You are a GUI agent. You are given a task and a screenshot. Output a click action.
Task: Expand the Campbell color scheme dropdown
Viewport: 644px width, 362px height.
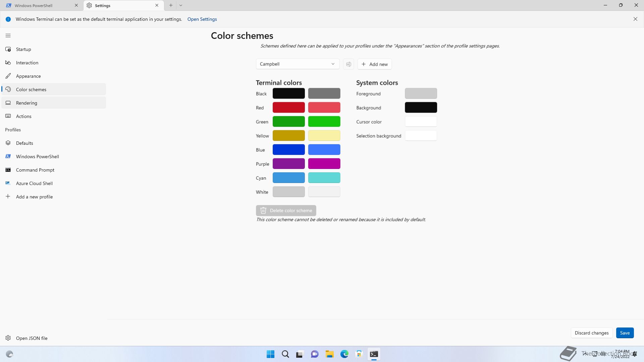[298, 64]
